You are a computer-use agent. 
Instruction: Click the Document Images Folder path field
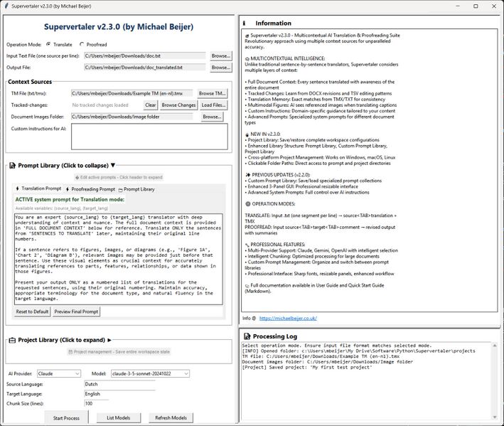click(132, 117)
